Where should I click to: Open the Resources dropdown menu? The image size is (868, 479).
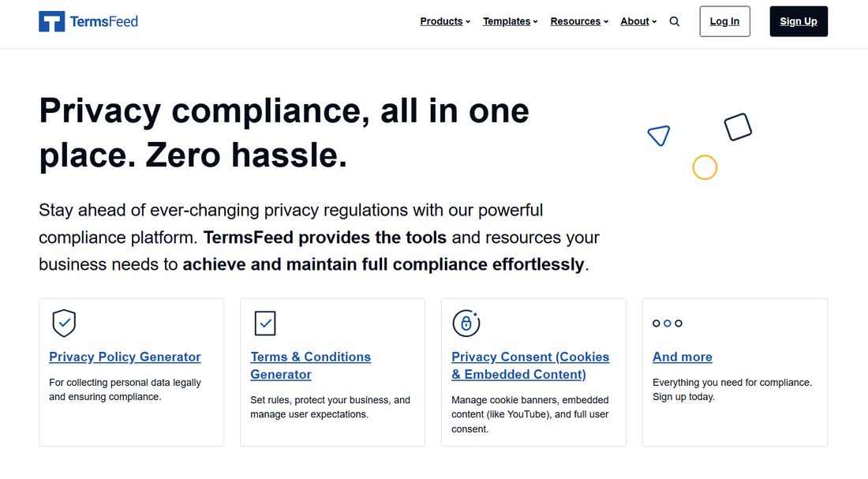[578, 21]
